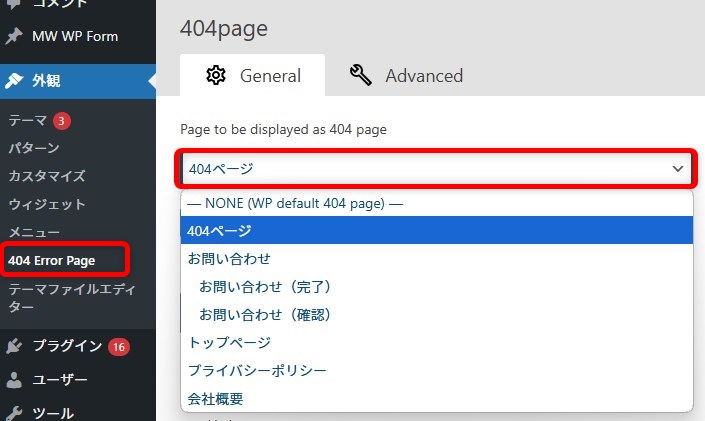This screenshot has height=421, width=705.
Task: Click the wrench icon for ツール
Action: click(14, 413)
